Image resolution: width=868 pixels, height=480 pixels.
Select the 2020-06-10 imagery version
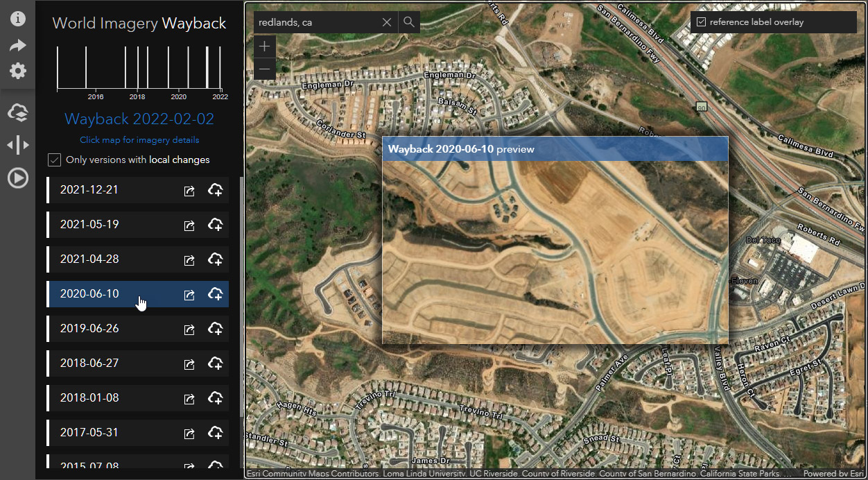137,294
